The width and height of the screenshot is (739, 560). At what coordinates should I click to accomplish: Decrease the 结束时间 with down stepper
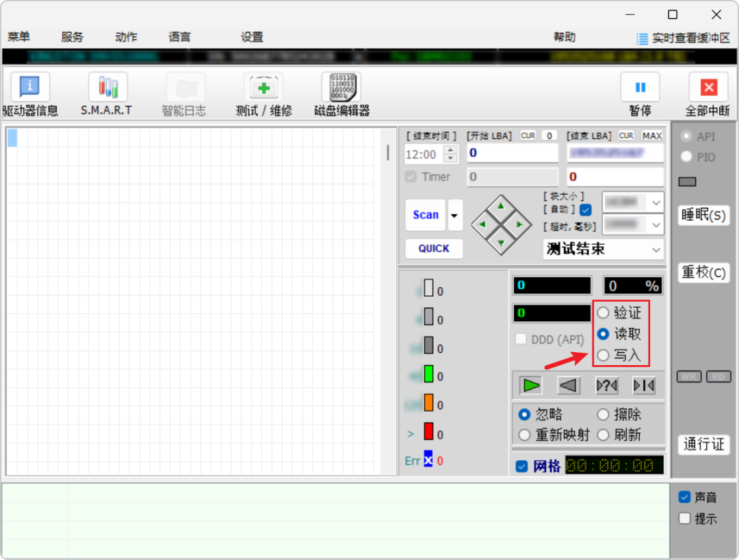(x=450, y=158)
